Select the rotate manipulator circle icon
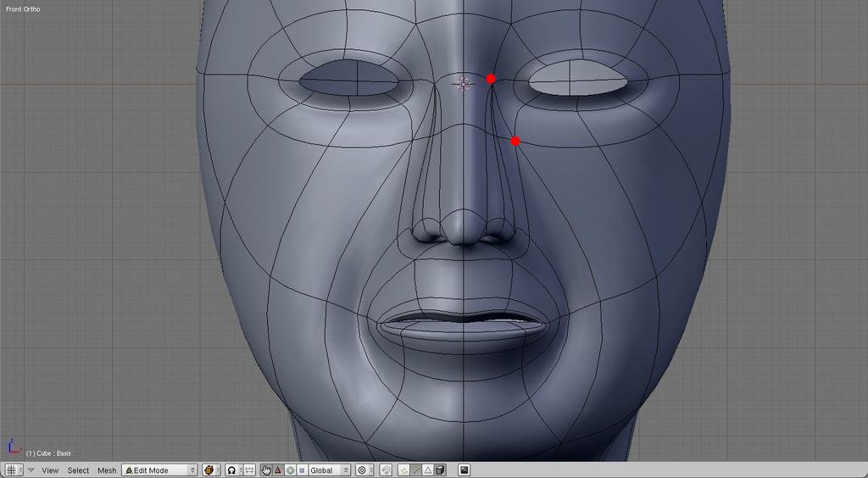 click(x=290, y=470)
